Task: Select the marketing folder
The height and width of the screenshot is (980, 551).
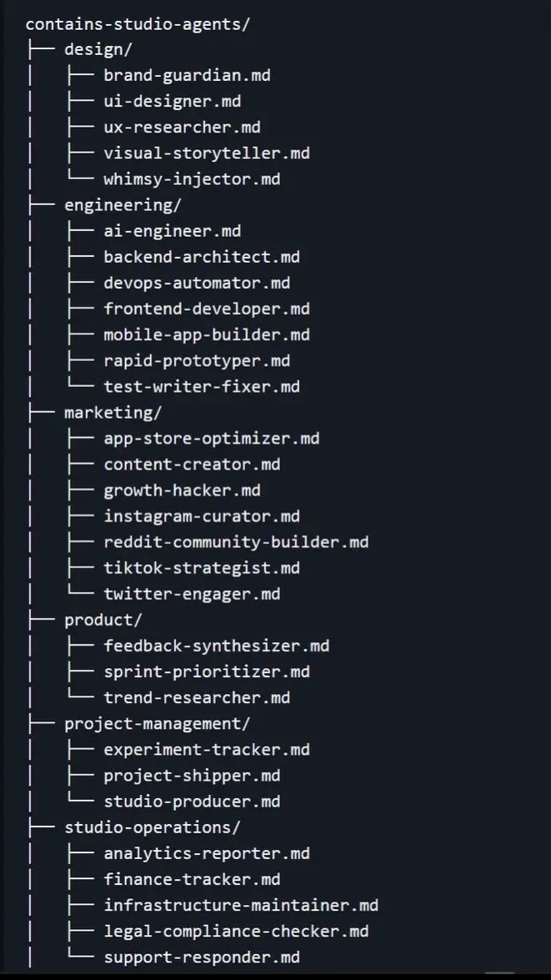Action: tap(113, 412)
